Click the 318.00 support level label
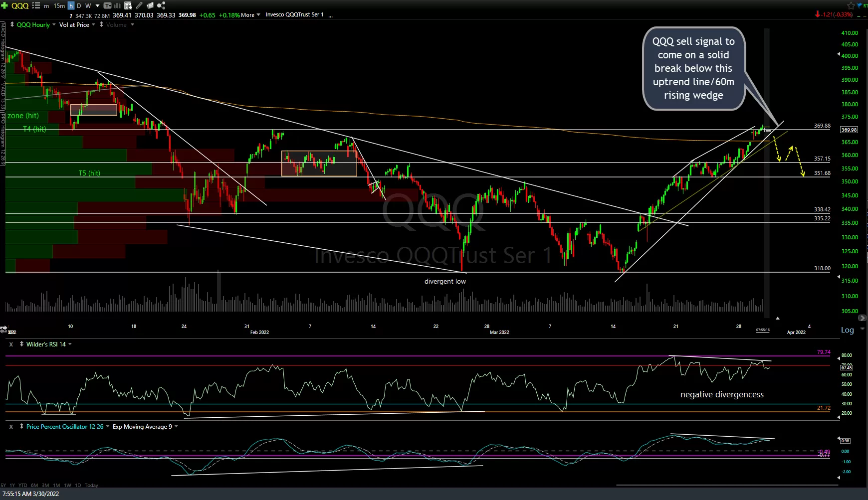The width and height of the screenshot is (868, 500). (822, 268)
